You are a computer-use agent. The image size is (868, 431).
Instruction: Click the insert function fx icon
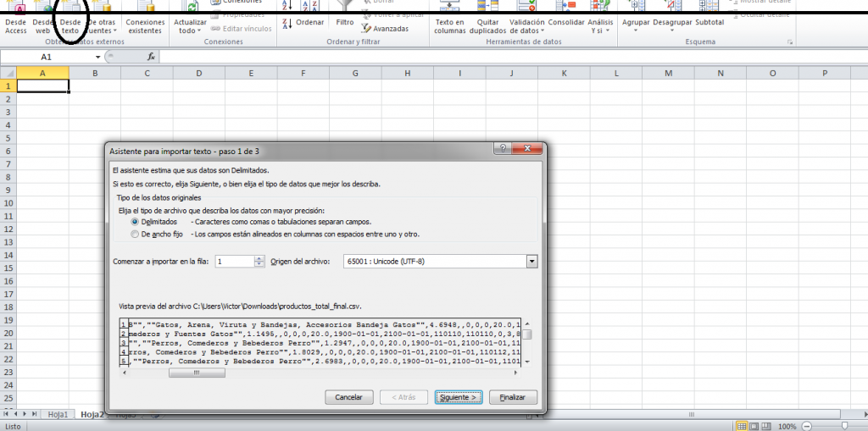(151, 57)
